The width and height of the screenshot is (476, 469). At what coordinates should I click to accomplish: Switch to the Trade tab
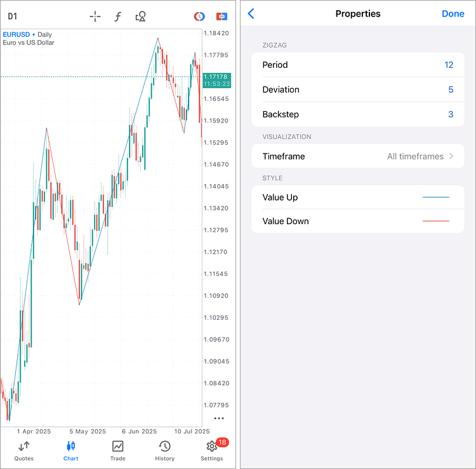117,450
